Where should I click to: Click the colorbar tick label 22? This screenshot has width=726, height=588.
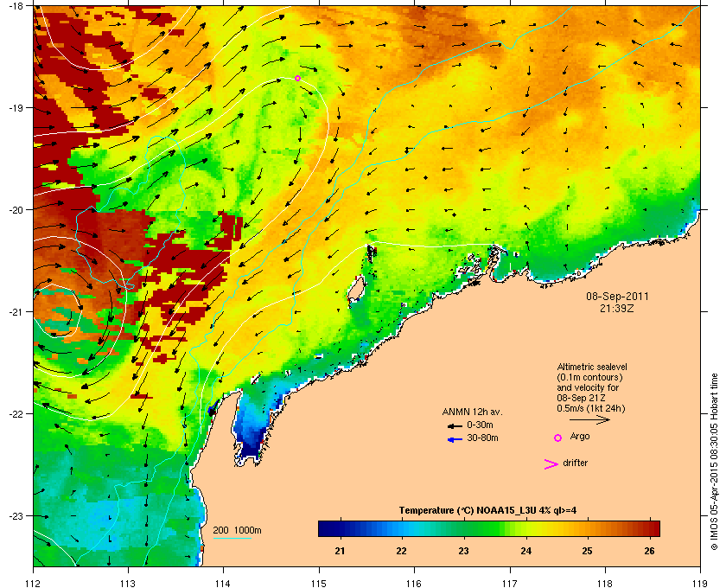[x=401, y=551]
